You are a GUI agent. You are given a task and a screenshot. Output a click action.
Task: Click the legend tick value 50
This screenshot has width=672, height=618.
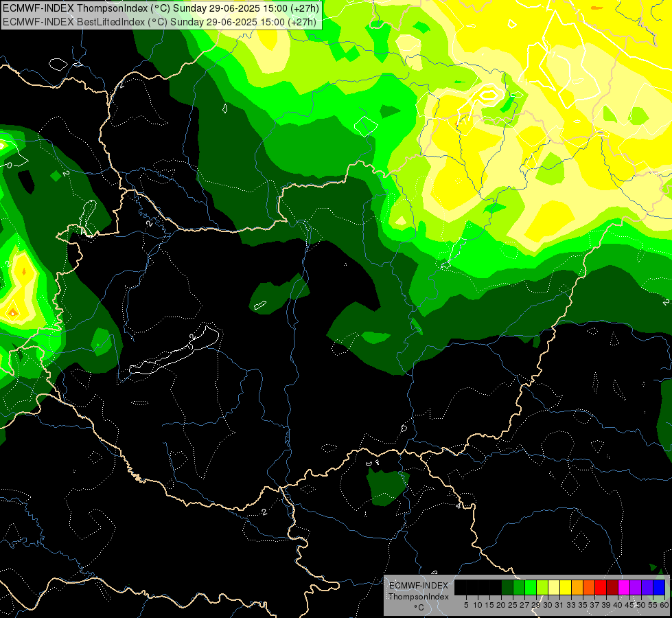pyautogui.click(x=641, y=605)
